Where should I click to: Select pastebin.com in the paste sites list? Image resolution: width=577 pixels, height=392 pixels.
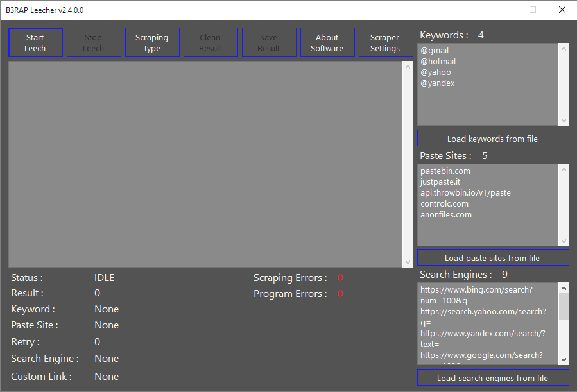(445, 171)
